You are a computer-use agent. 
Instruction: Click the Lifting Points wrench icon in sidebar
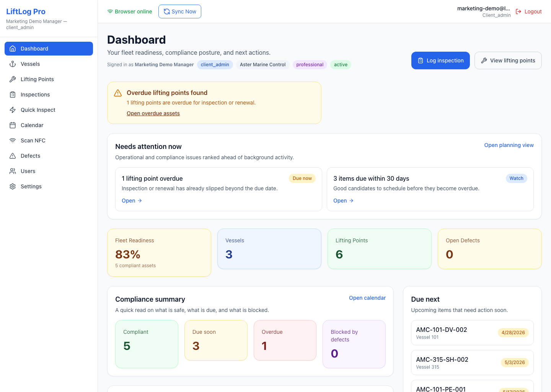tap(13, 79)
